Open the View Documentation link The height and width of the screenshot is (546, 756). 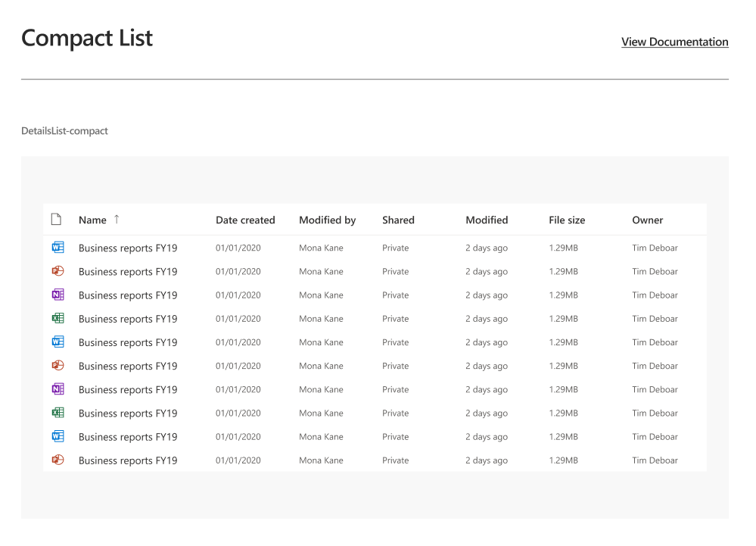[x=674, y=42]
